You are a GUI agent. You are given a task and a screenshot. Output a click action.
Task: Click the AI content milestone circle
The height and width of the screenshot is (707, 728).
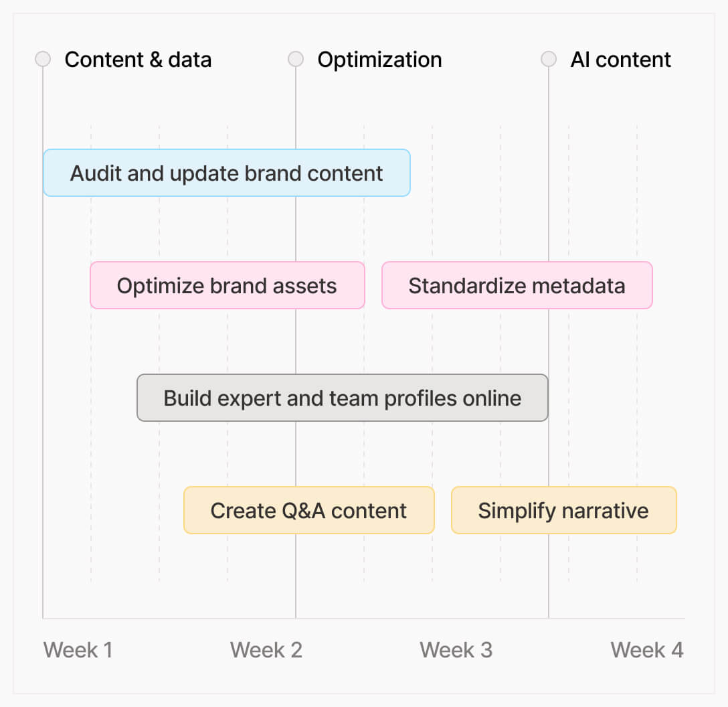tap(549, 60)
